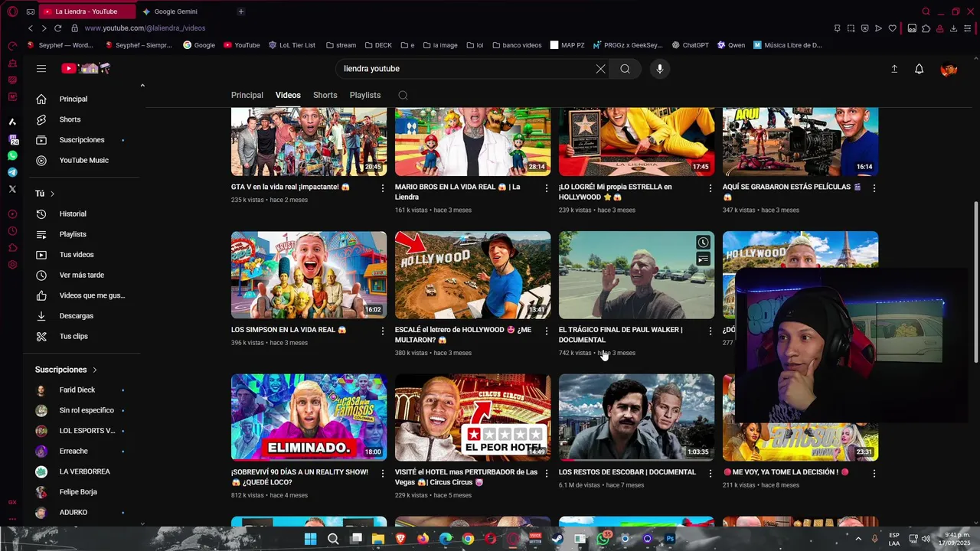Open Photoshop from the taskbar
The height and width of the screenshot is (551, 980).
point(670,539)
